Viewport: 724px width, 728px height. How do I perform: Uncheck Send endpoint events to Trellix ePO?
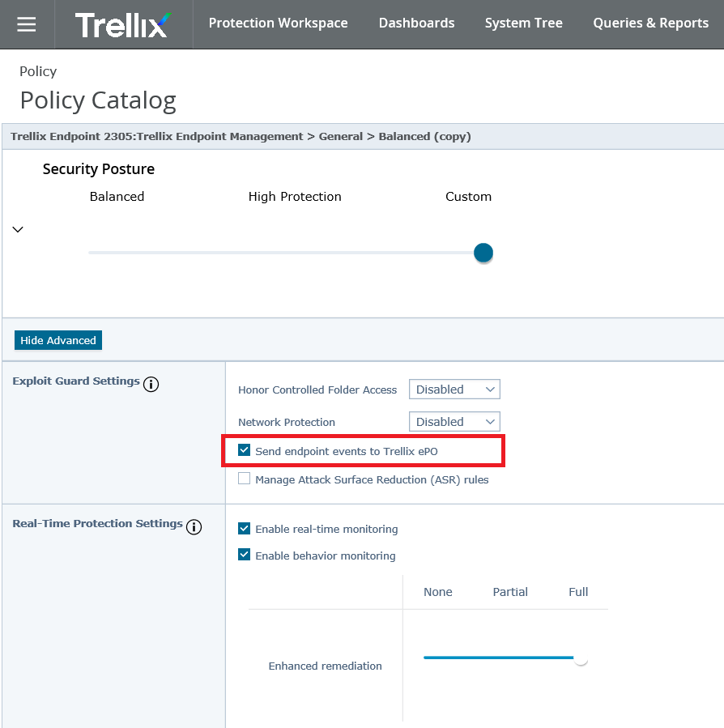click(x=245, y=450)
